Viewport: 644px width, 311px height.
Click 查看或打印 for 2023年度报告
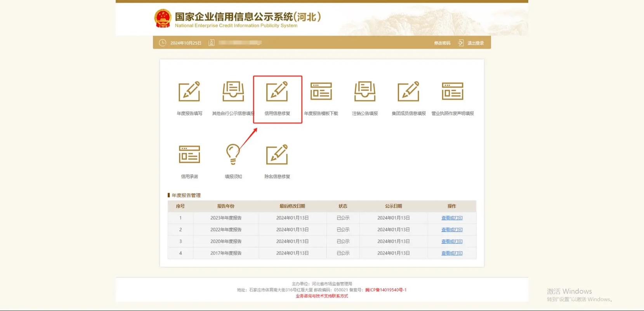click(452, 218)
